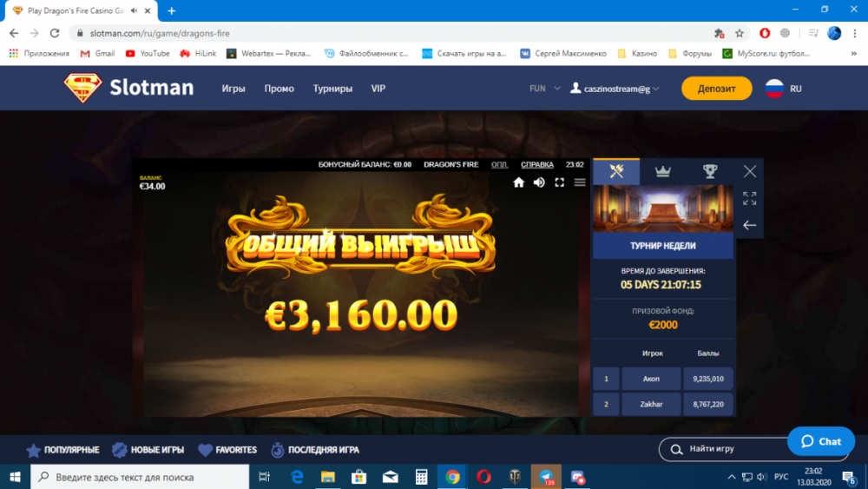The image size is (868, 489).
Task: Open the FUN mode dropdown
Action: [x=542, y=89]
